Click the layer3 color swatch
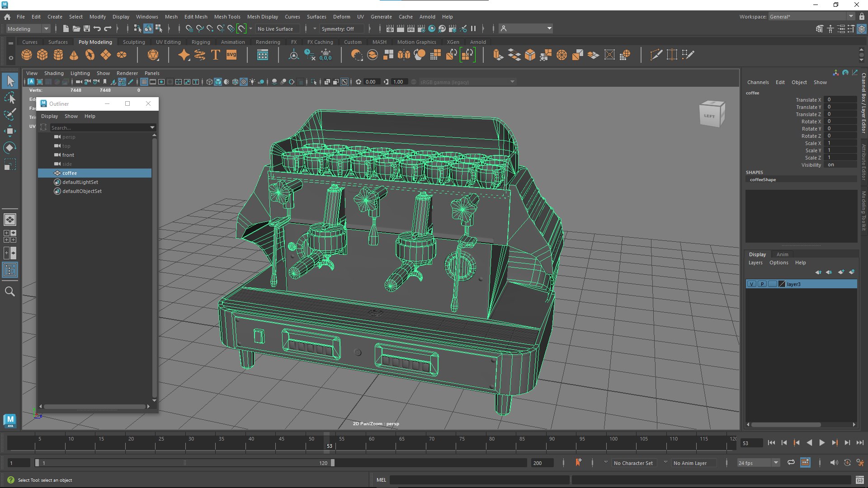 pyautogui.click(x=782, y=284)
